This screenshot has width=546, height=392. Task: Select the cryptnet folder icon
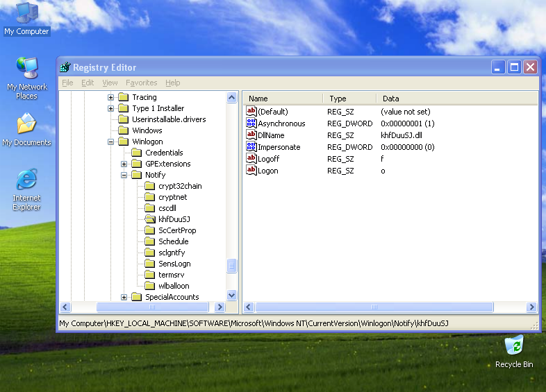pyautogui.click(x=150, y=197)
